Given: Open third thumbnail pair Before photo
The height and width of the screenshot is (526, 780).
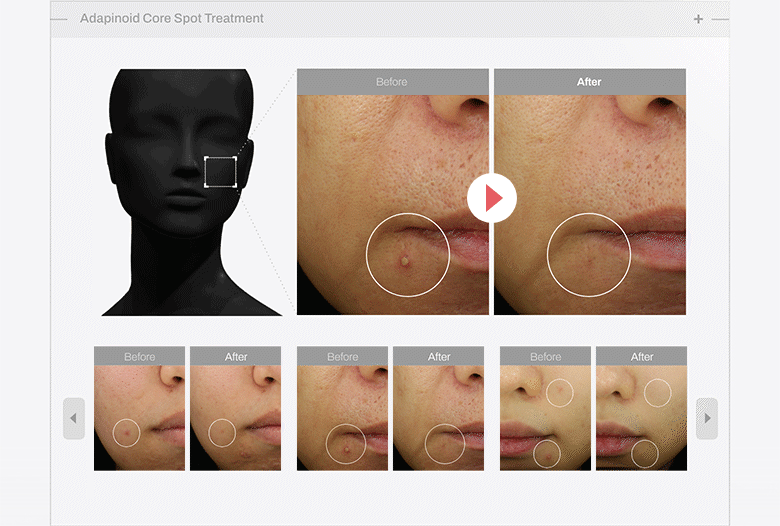Looking at the screenshot, I should tap(545, 418).
